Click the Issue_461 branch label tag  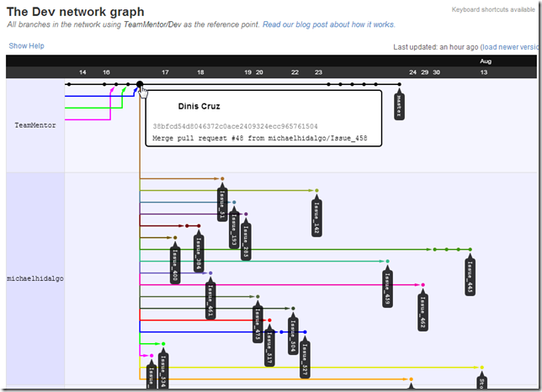click(x=210, y=299)
